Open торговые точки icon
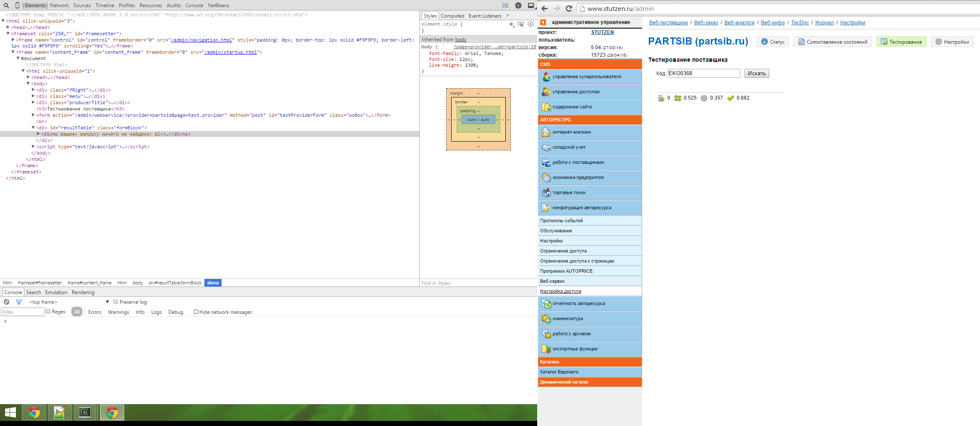The height and width of the screenshot is (426, 980). [x=546, y=193]
